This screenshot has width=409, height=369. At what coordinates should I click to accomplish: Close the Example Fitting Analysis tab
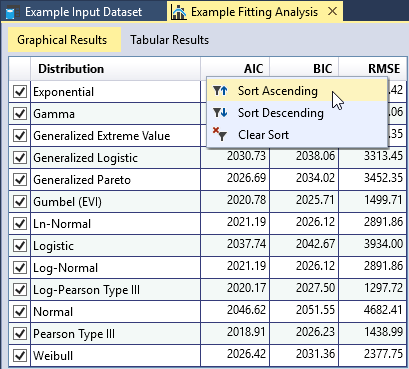[x=332, y=12]
